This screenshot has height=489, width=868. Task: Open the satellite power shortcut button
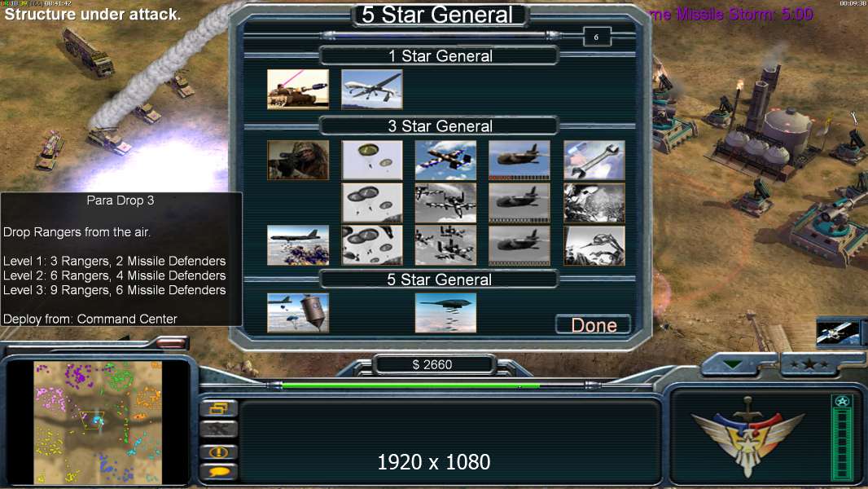[x=838, y=333]
